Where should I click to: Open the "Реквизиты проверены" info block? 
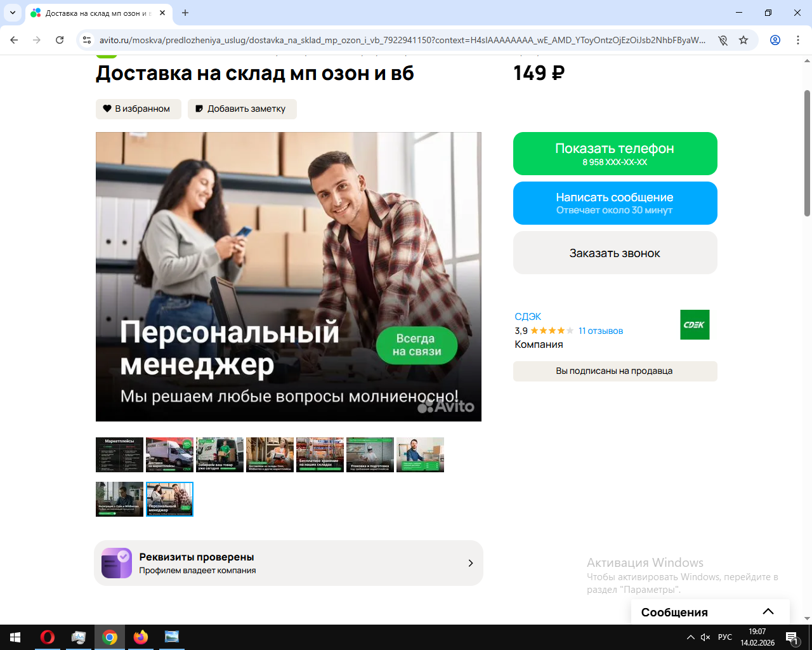click(289, 563)
